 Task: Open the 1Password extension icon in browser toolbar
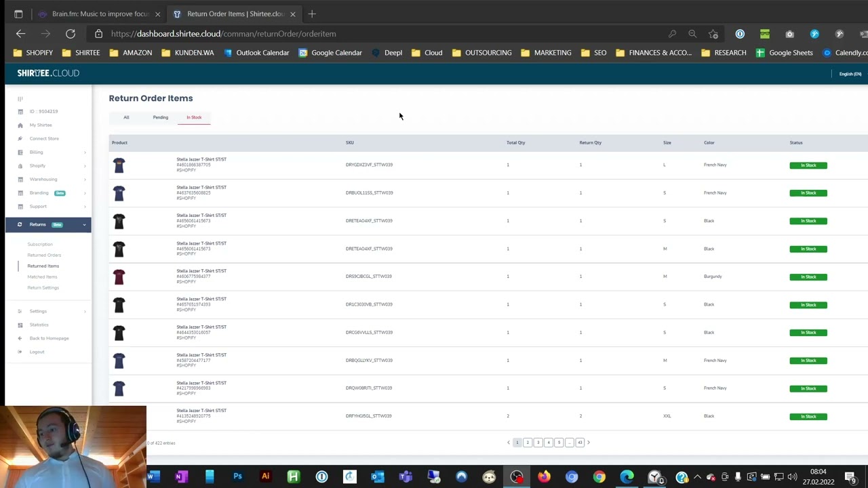click(740, 34)
